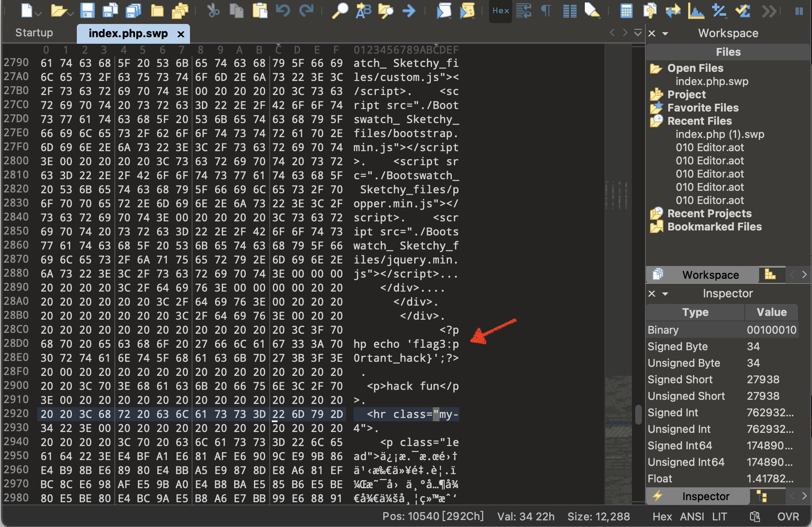Open the Calculator tool
This screenshot has height=527, width=812.
(626, 11)
